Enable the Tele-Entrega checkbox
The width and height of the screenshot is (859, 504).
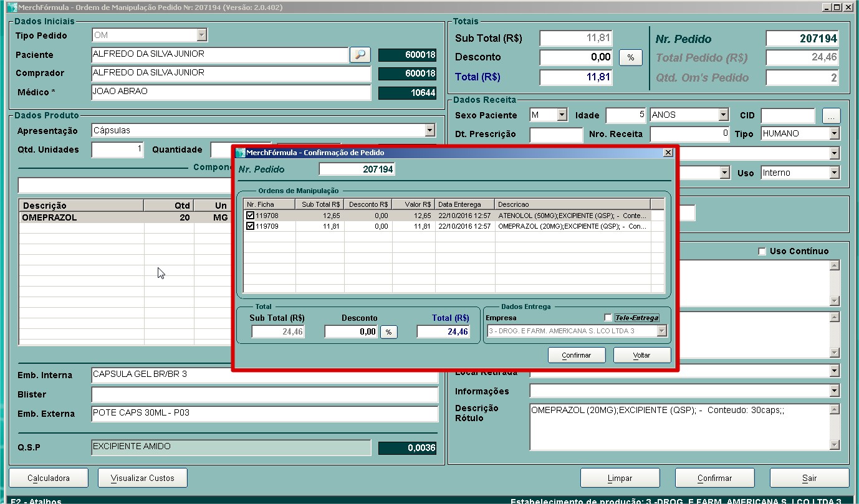[608, 318]
